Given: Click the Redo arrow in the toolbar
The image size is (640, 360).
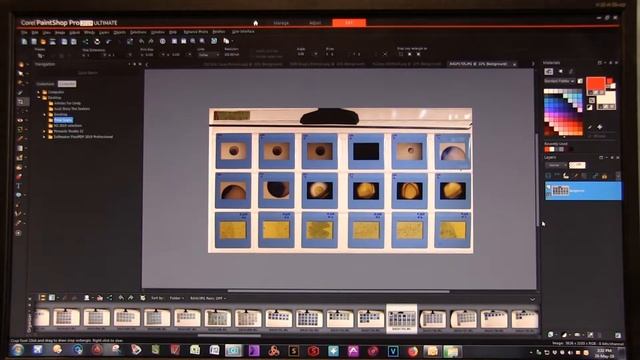Looking at the screenshot, I should [x=151, y=41].
